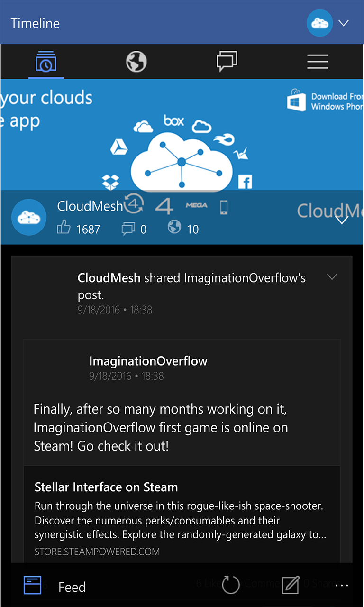364x607 pixels.
Task: Click the thumbs-up likes icon showing 1687
Action: pyautogui.click(x=64, y=229)
